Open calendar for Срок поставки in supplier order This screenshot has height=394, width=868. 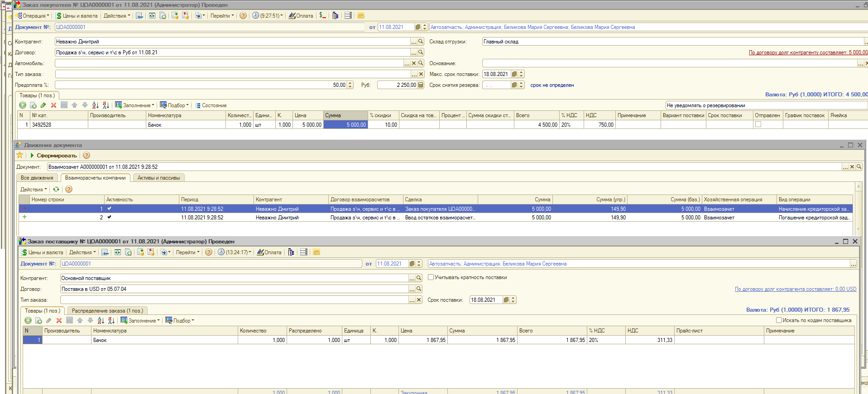tap(506, 300)
